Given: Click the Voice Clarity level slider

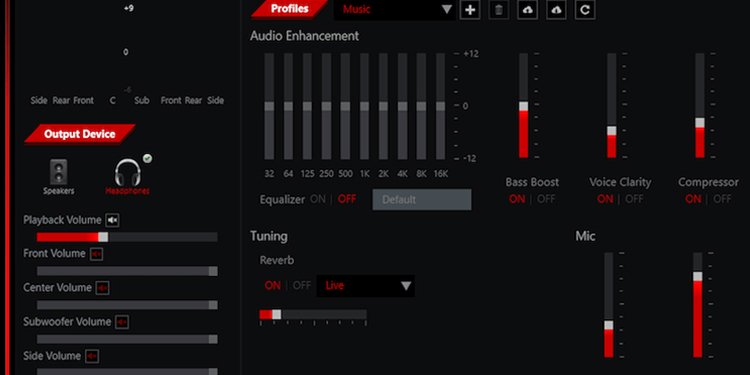Looking at the screenshot, I should (x=612, y=105).
